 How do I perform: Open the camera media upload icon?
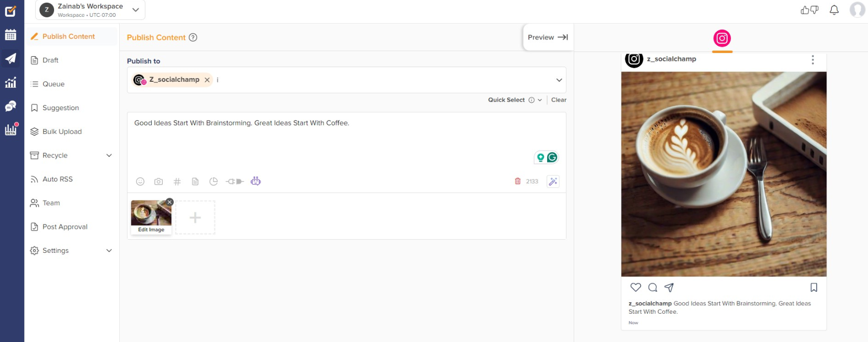pyautogui.click(x=159, y=181)
